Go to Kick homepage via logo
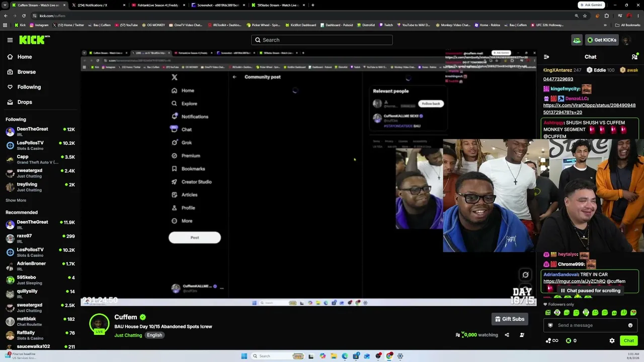The image size is (644, 362). (x=35, y=40)
